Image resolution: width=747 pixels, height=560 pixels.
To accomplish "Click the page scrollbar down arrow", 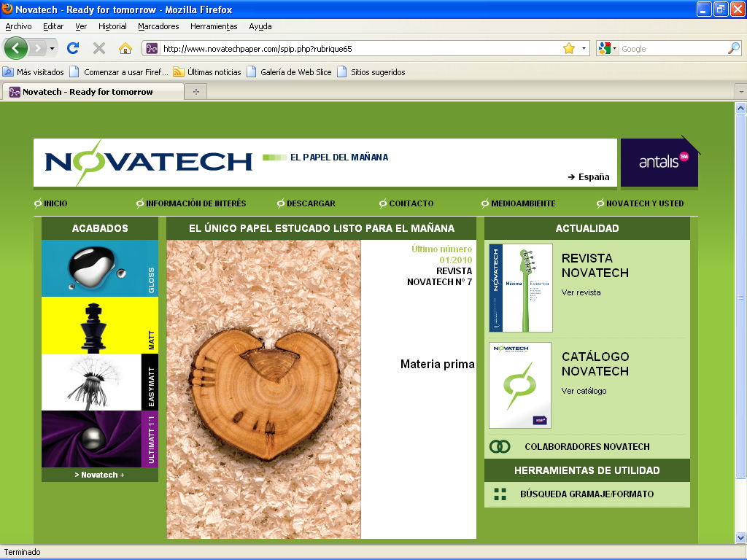I will pos(741,537).
